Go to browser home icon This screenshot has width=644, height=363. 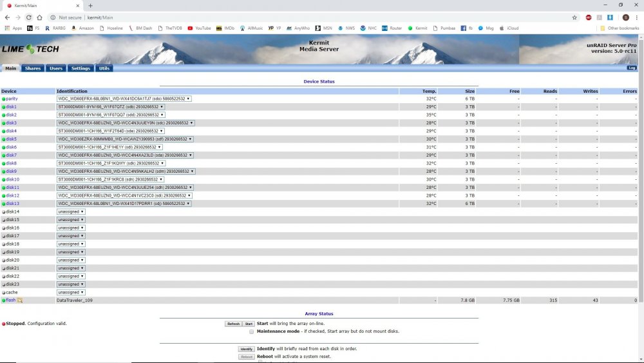(x=39, y=17)
